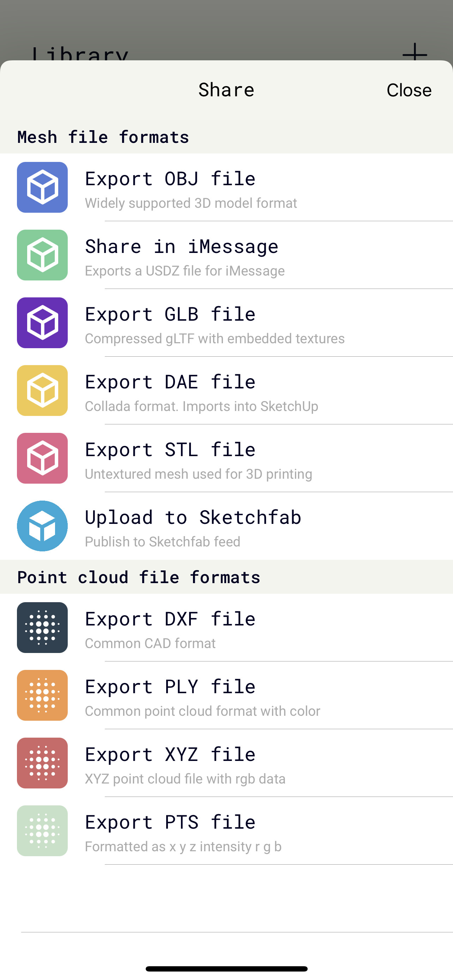Tap the purple GLB cube icon
Screen dimensions: 453x980
point(42,322)
